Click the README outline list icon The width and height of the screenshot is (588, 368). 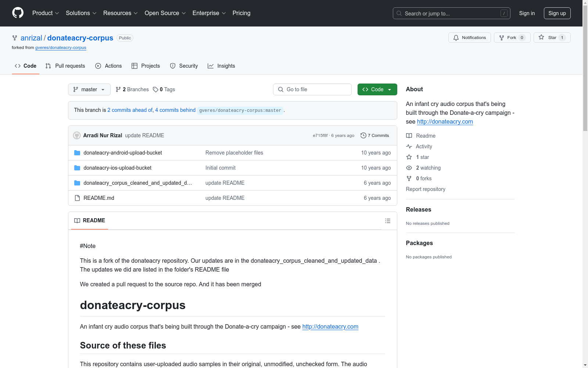(387, 221)
